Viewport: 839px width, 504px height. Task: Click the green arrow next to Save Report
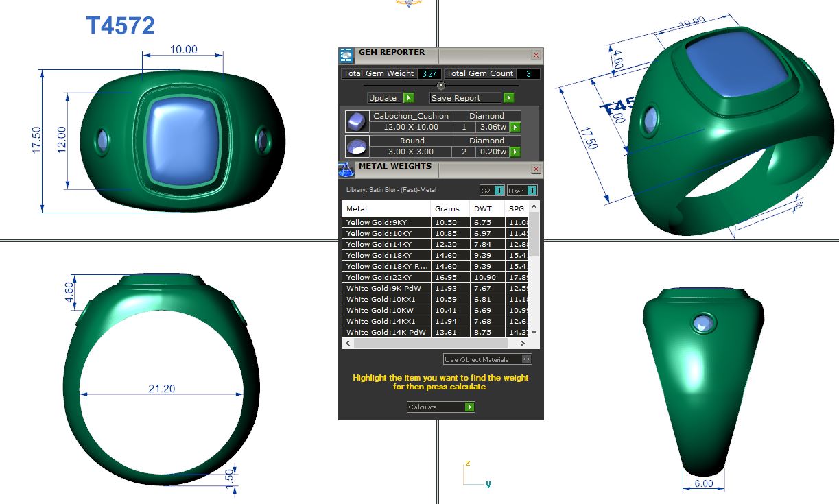click(x=508, y=98)
